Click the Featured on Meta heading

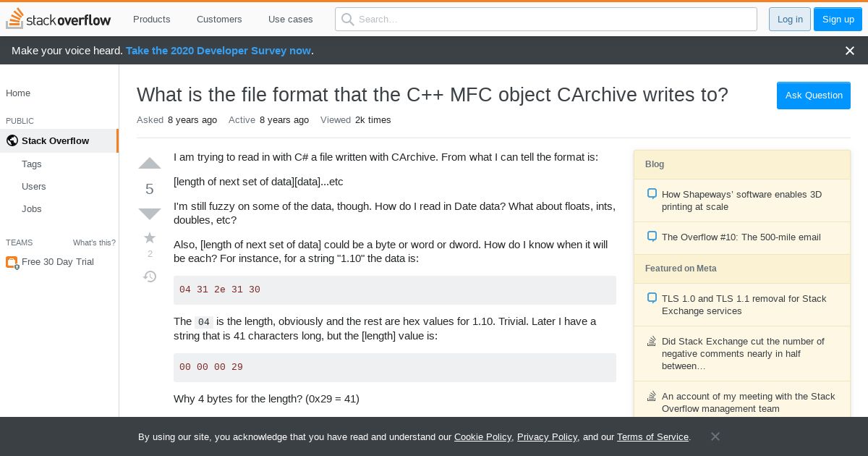tap(681, 269)
